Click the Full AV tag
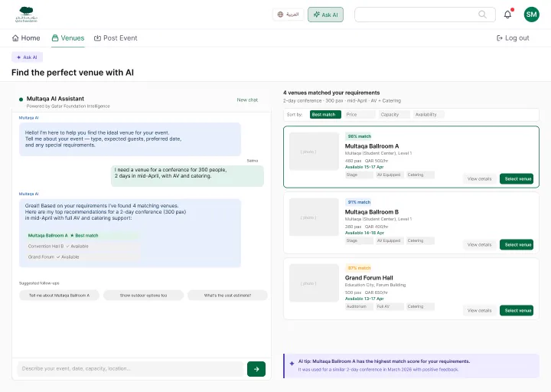This screenshot has height=392, width=551. click(x=390, y=306)
